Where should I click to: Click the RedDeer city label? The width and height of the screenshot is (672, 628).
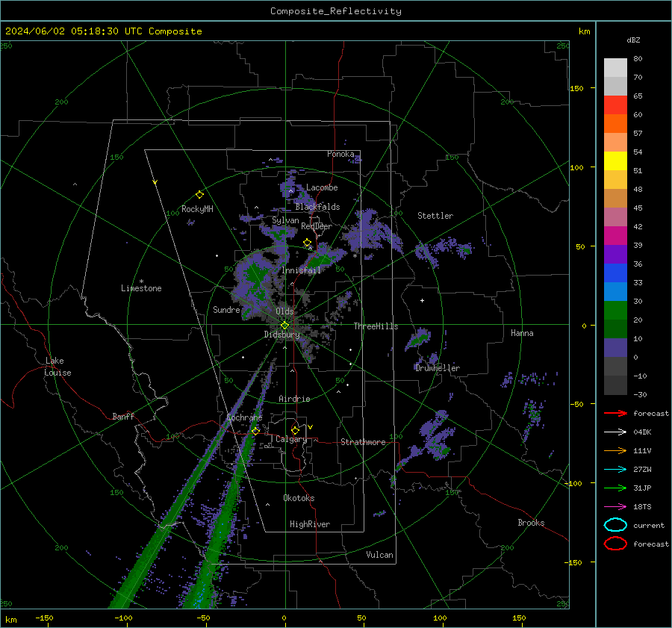pos(317,226)
